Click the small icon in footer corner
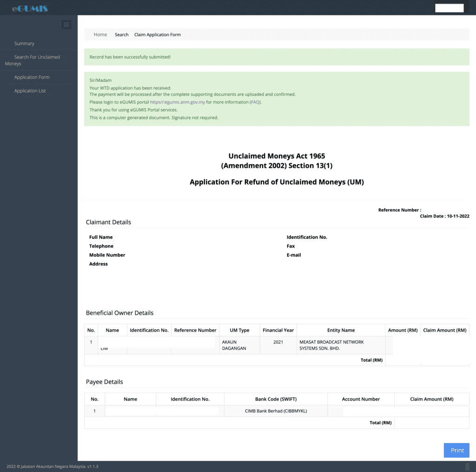Viewport: 476px width, 472px height. click(467, 466)
